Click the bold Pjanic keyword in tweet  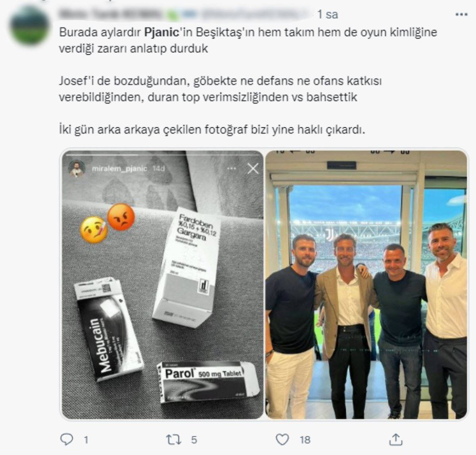[161, 32]
